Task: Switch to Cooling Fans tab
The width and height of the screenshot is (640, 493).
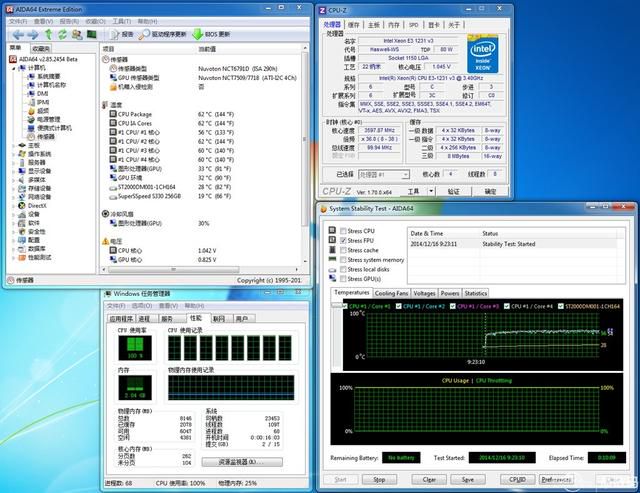Action: click(391, 293)
